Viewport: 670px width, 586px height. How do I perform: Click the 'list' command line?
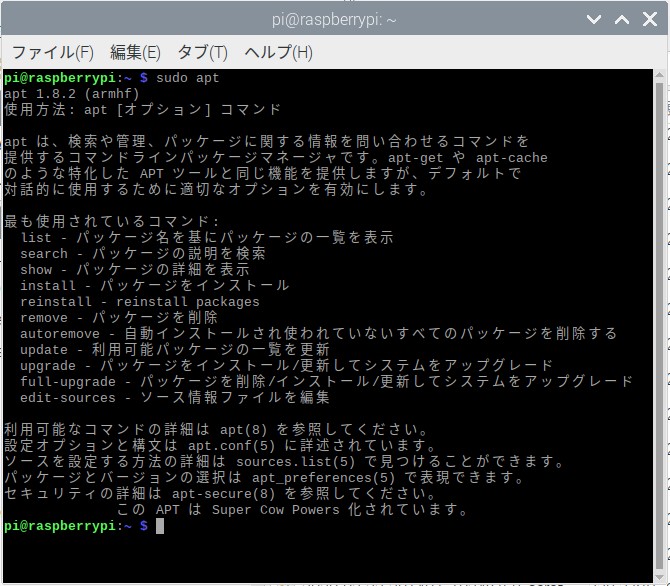(x=207, y=238)
